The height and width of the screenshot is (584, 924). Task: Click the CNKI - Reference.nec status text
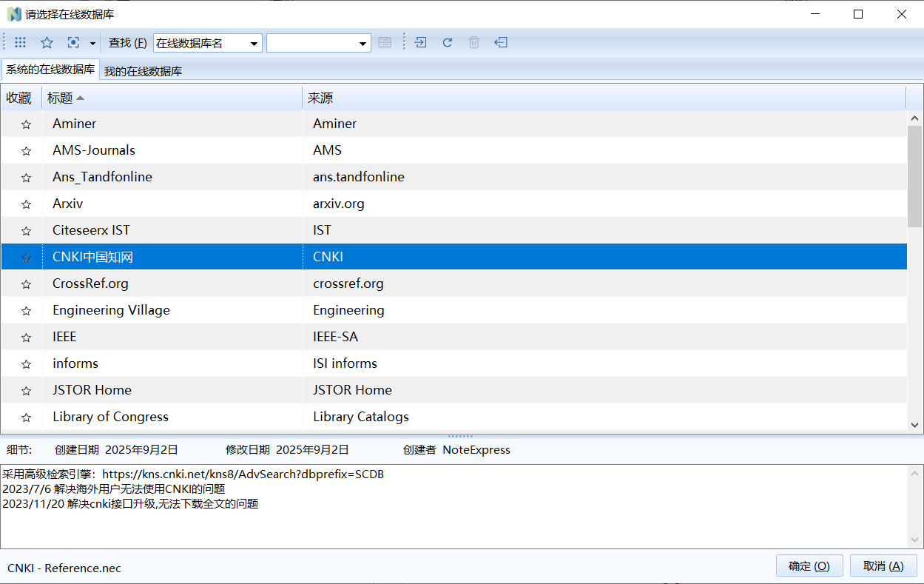64,568
